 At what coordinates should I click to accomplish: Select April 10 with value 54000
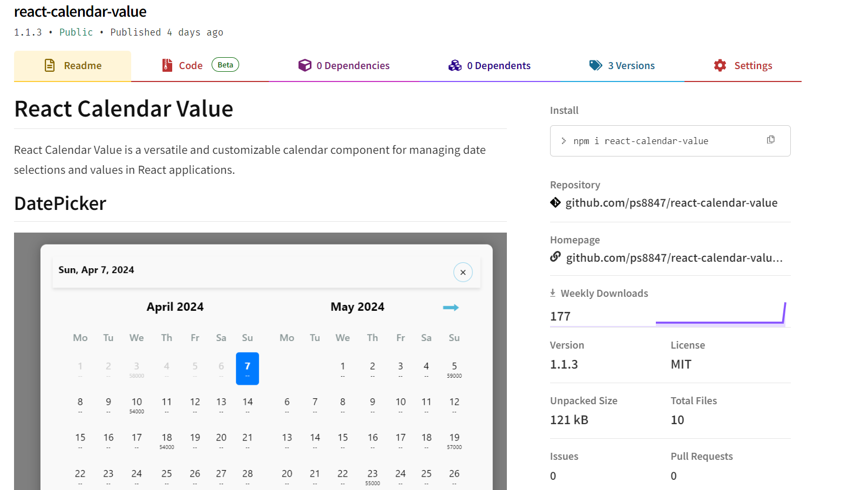(137, 405)
